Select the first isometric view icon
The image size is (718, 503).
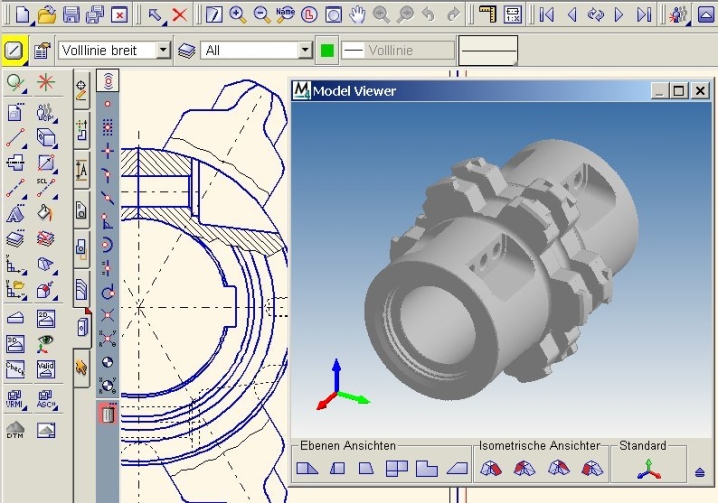490,468
